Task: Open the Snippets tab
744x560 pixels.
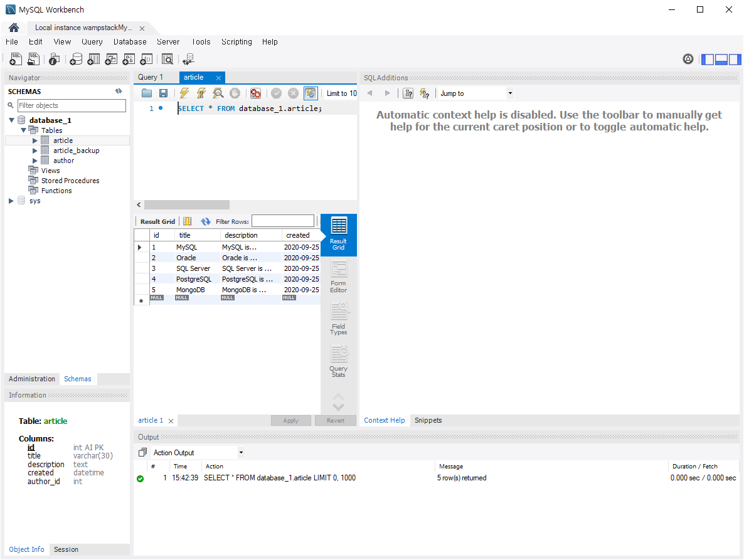Action: pos(428,420)
